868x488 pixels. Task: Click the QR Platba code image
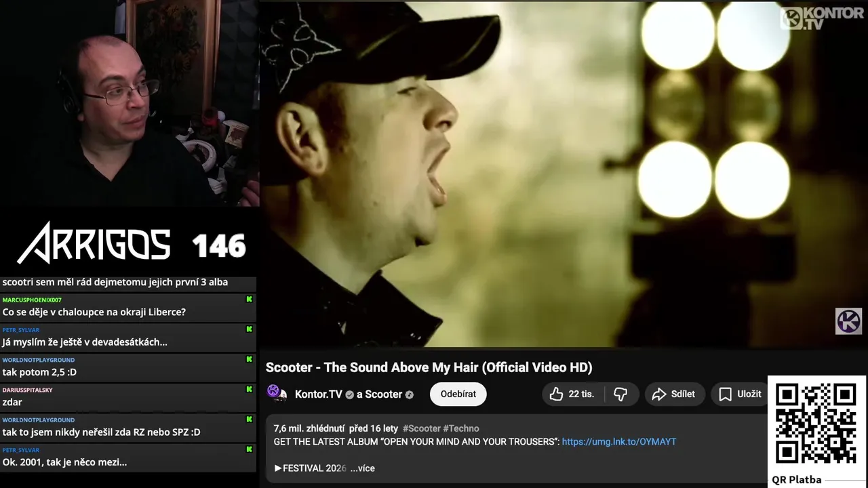[x=816, y=424]
